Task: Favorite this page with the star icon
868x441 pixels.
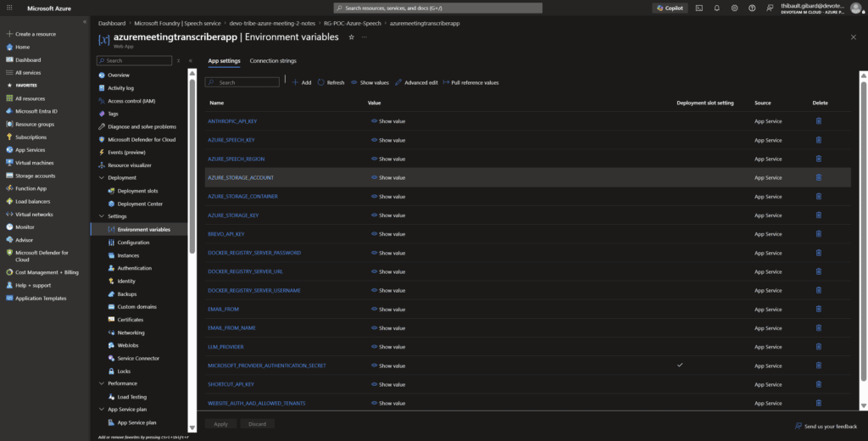Action: pyautogui.click(x=351, y=37)
